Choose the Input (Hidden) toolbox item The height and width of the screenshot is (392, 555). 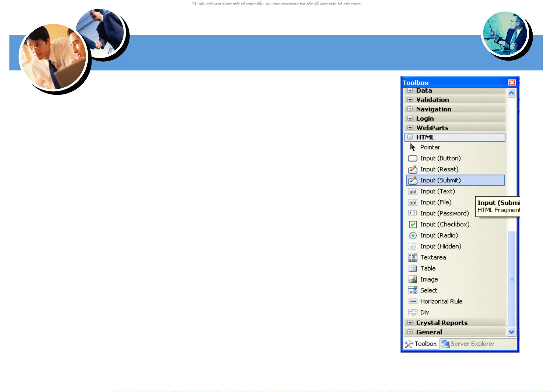tap(440, 247)
